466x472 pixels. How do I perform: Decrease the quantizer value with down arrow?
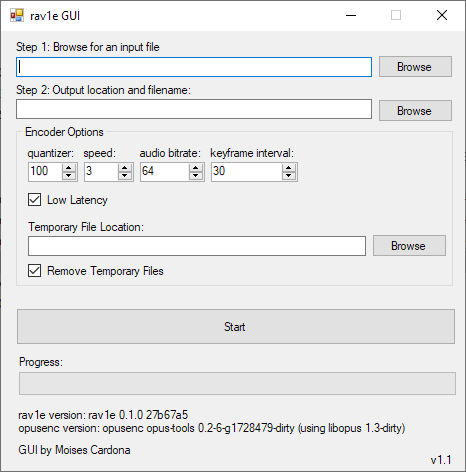click(x=69, y=176)
